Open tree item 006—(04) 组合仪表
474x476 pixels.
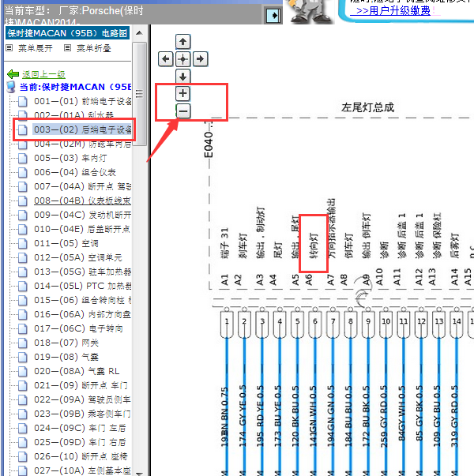pyautogui.click(x=75, y=172)
